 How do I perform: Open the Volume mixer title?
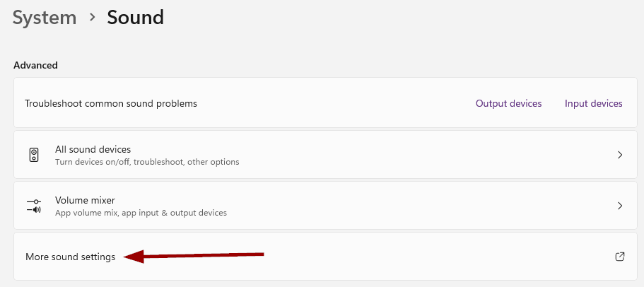[x=85, y=200]
